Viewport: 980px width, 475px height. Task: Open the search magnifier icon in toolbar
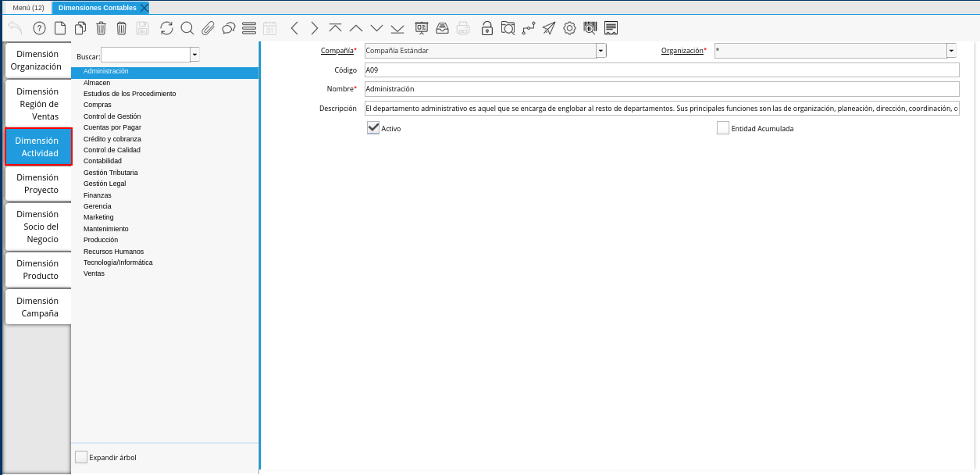click(187, 29)
